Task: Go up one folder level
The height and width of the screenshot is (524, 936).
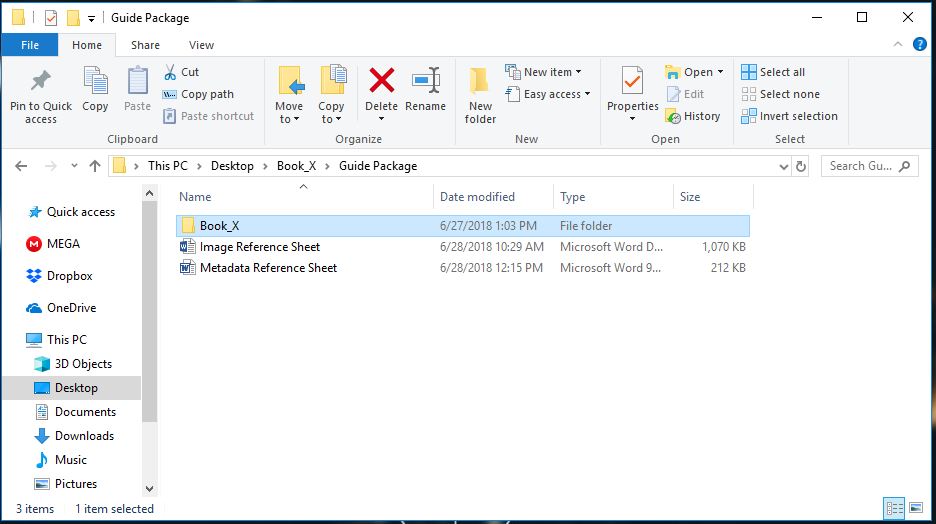Action: tap(95, 166)
